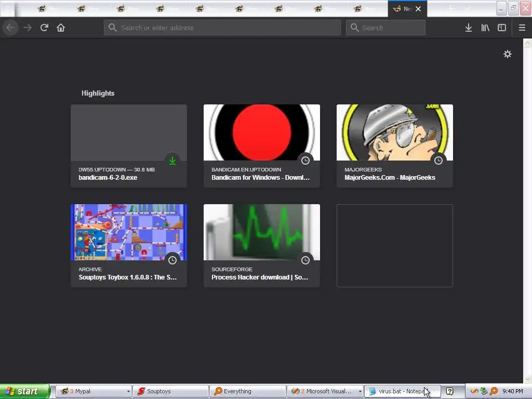
Task: Open new tab page settings gear
Action: [507, 54]
